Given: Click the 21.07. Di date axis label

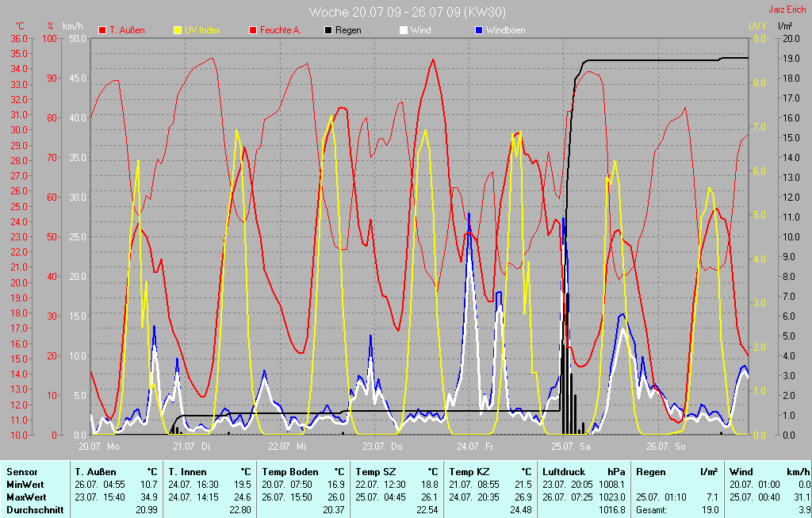Looking at the screenshot, I should 192,446.
